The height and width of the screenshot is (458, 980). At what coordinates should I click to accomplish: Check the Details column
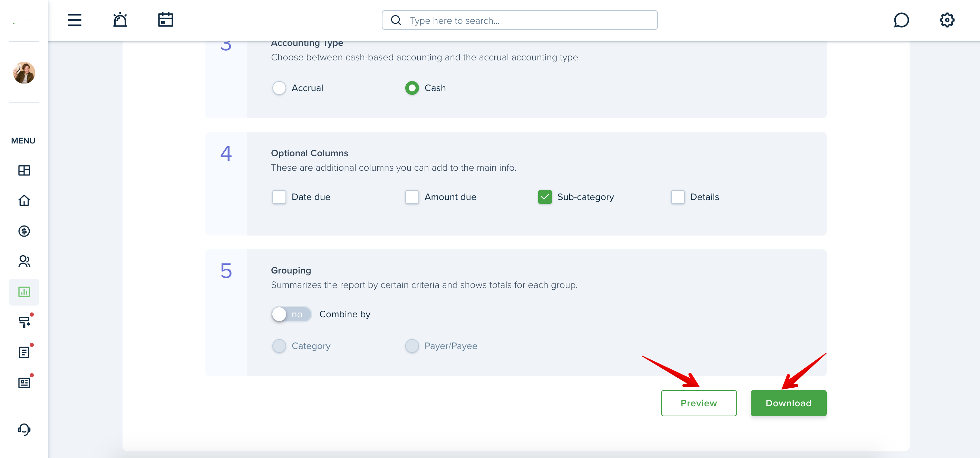point(678,197)
